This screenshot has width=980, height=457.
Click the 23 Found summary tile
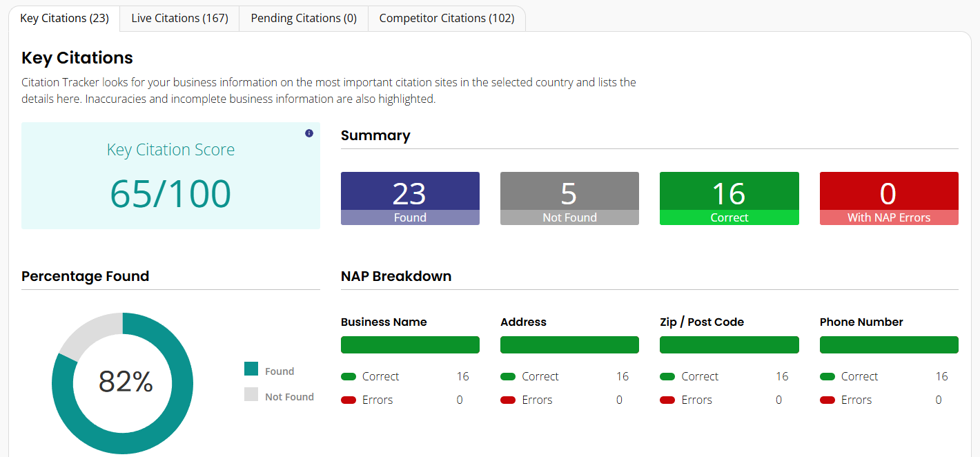tap(410, 198)
